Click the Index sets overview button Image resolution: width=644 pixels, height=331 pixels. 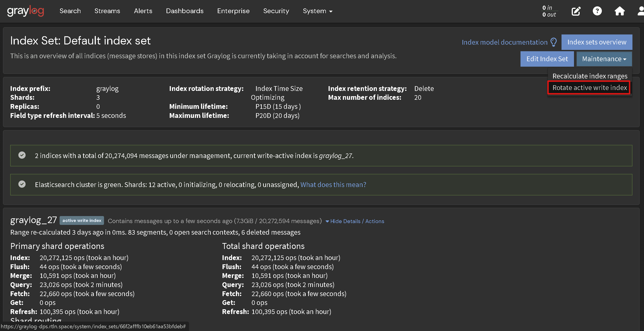tap(597, 42)
